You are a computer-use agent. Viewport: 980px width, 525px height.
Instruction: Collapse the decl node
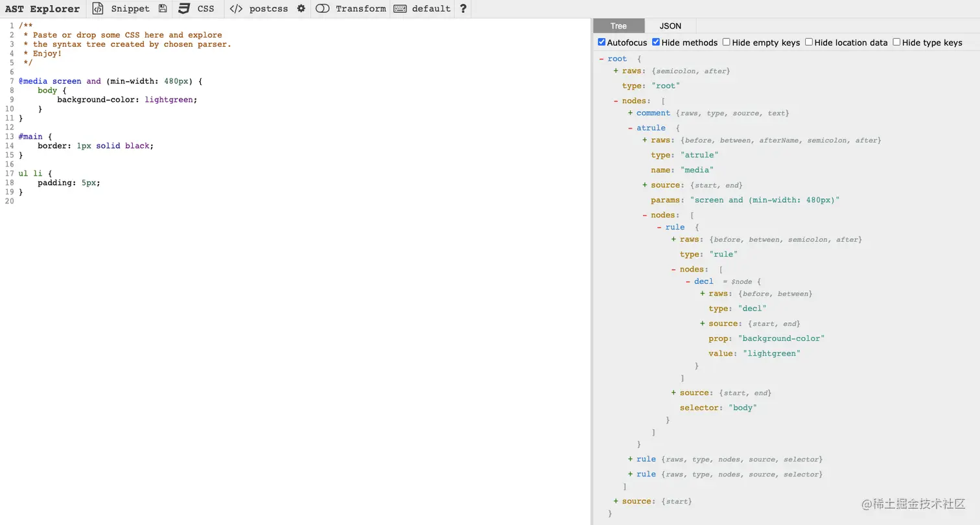(x=688, y=281)
